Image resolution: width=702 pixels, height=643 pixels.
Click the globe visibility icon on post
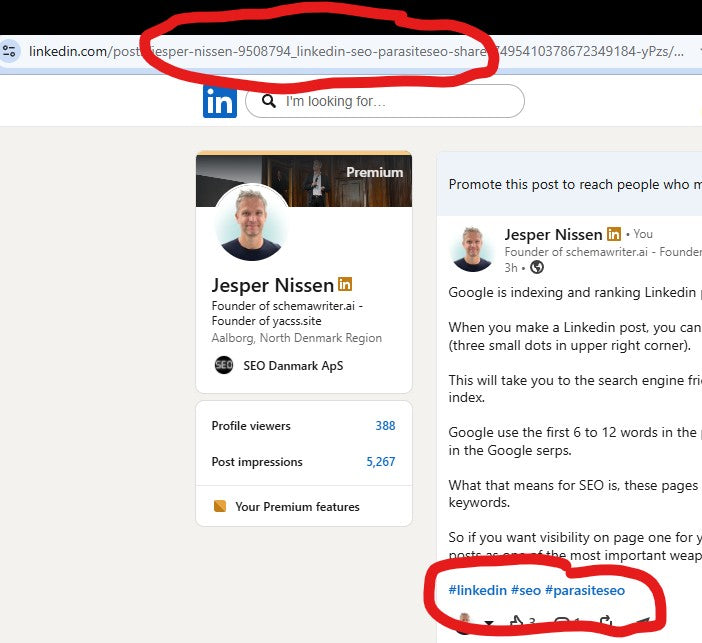537,267
